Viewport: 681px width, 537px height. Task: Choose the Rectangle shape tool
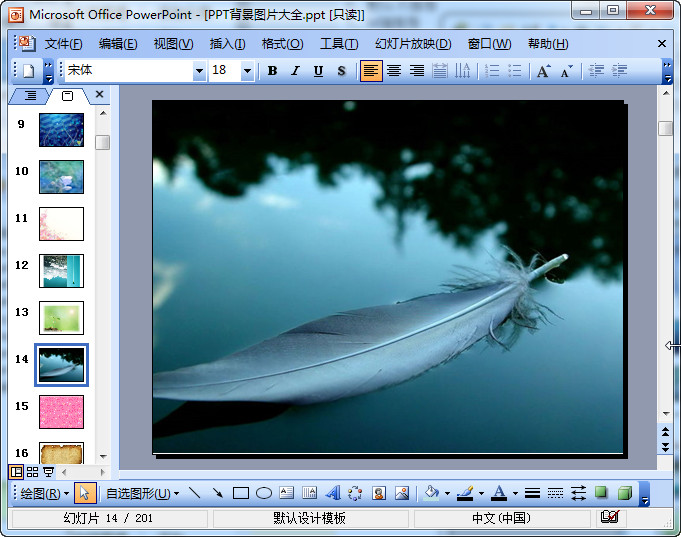[x=240, y=493]
